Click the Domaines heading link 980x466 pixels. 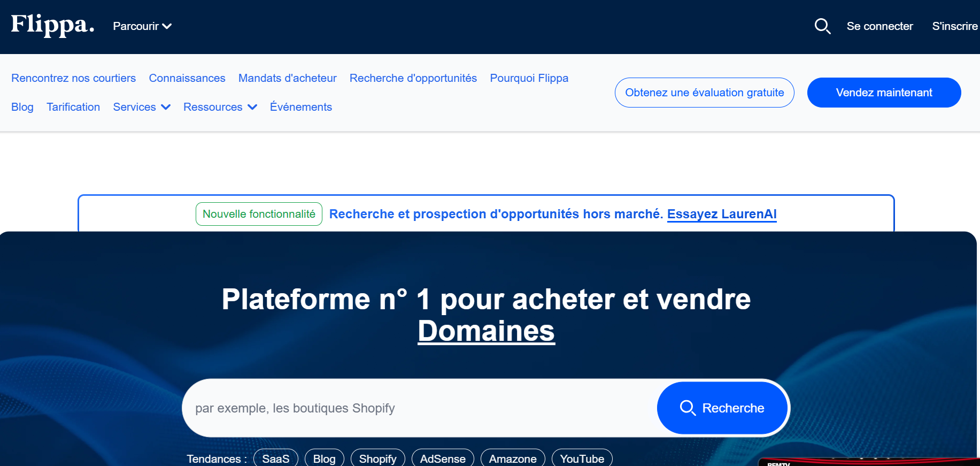487,331
